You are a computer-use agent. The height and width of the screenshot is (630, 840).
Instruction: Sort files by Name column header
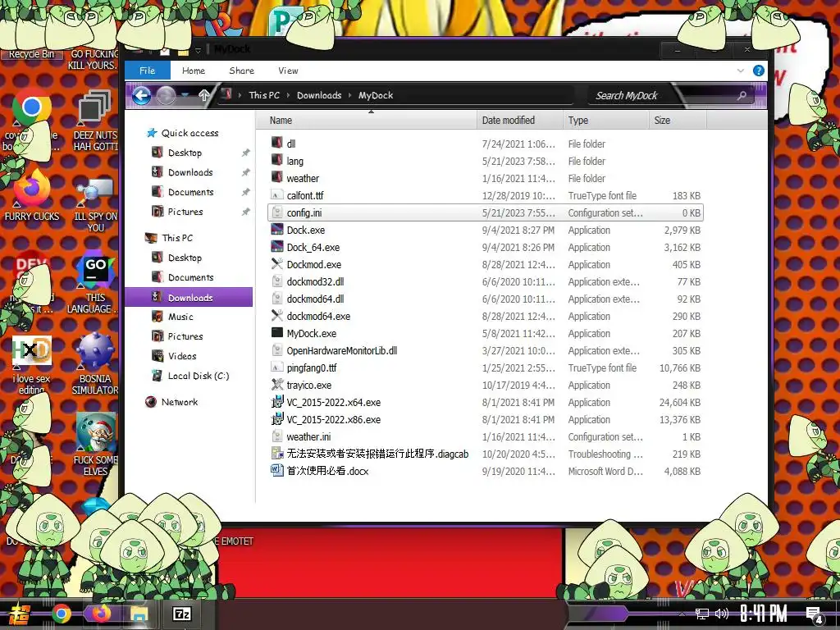(367, 121)
